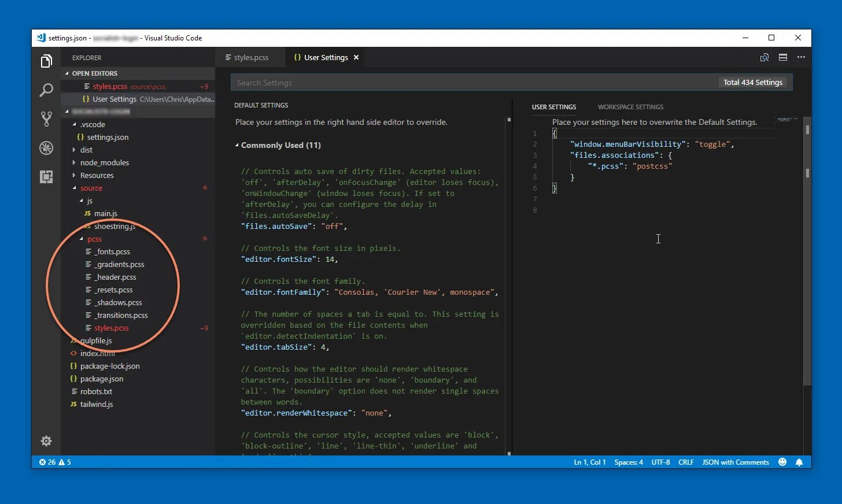Viewport: 842px width, 504px height.
Task: Focus the Search Settings input field
Action: pos(474,83)
